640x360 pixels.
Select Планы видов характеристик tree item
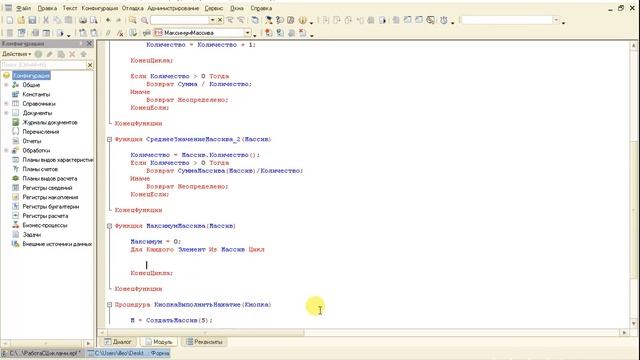pos(58,160)
